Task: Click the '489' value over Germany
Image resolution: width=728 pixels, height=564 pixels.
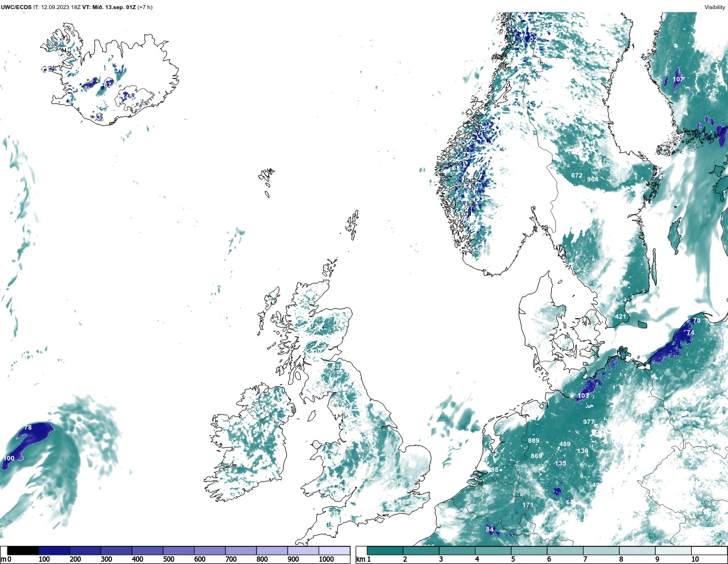Action: pos(565,444)
